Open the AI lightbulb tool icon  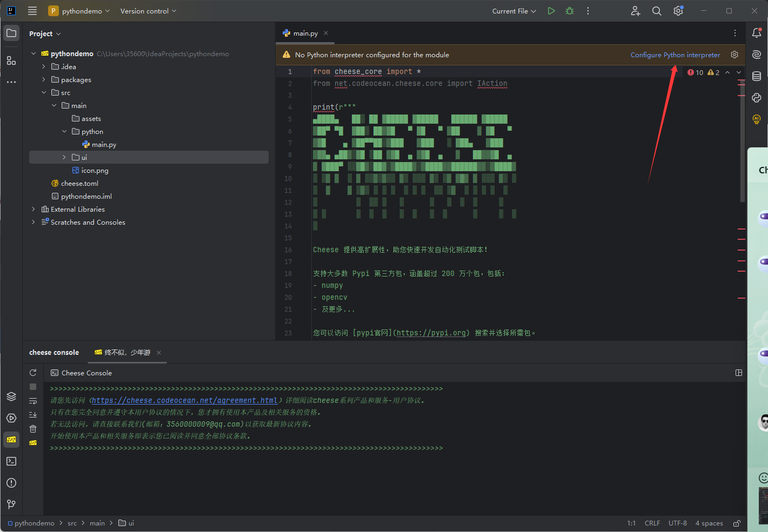[757, 119]
